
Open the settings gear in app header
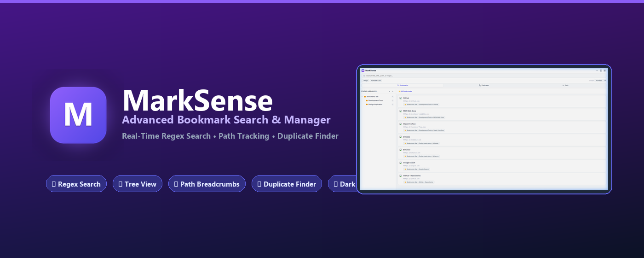(604, 70)
